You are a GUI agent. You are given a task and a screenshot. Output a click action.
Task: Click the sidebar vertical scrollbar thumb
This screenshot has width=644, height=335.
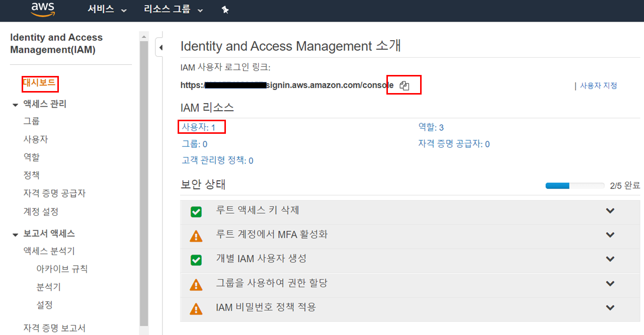(144, 184)
